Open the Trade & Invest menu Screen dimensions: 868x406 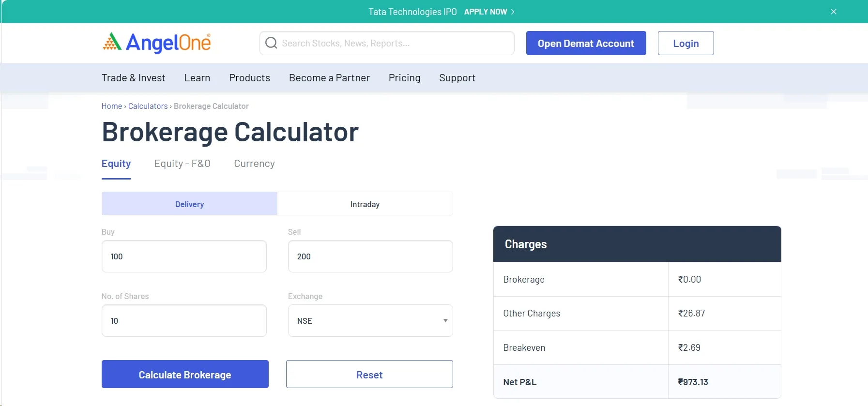133,78
